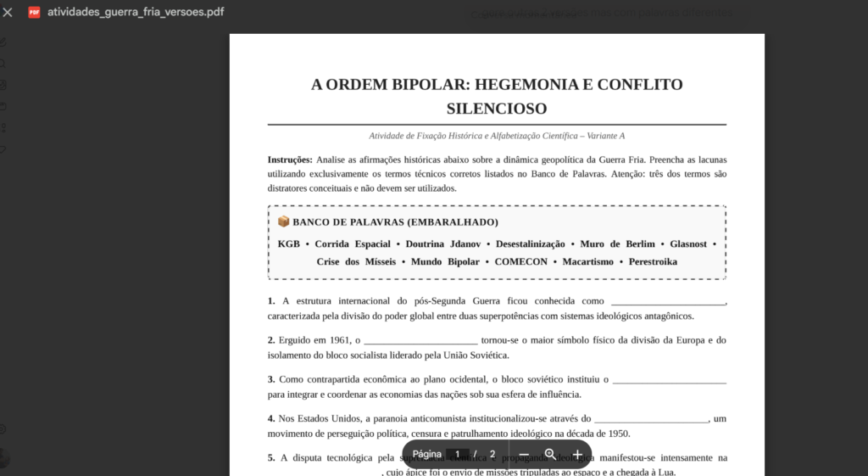The image size is (868, 476).
Task: Click the term "Mundo Bipolar"
Action: tap(445, 261)
